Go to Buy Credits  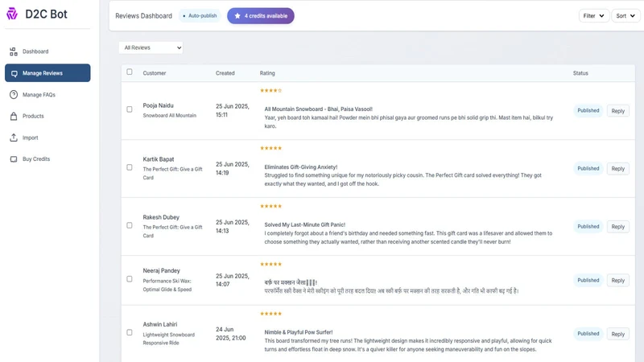[x=47, y=158]
